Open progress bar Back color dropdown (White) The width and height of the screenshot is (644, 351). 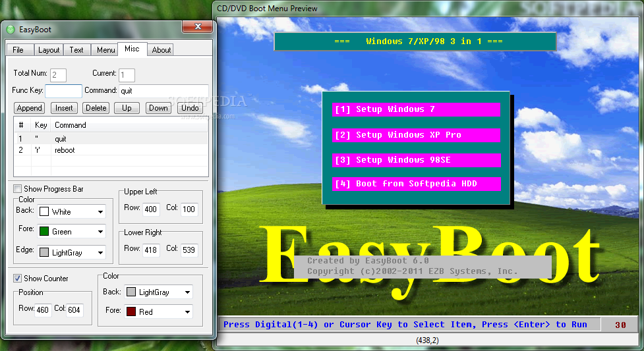(71, 212)
